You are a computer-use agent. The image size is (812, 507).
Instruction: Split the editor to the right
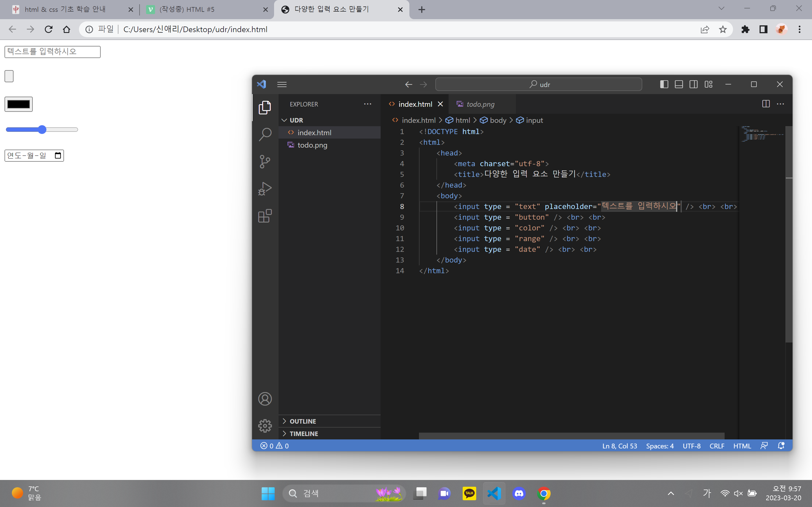pos(766,104)
